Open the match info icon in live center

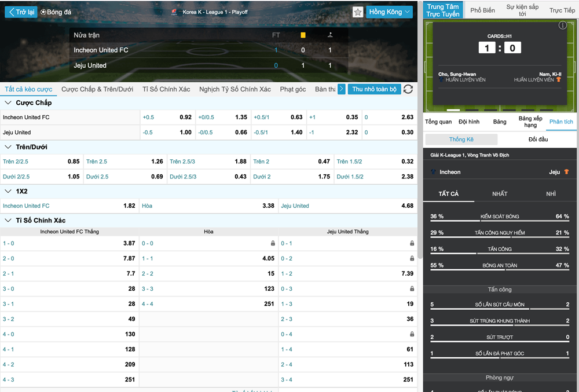pos(562,25)
